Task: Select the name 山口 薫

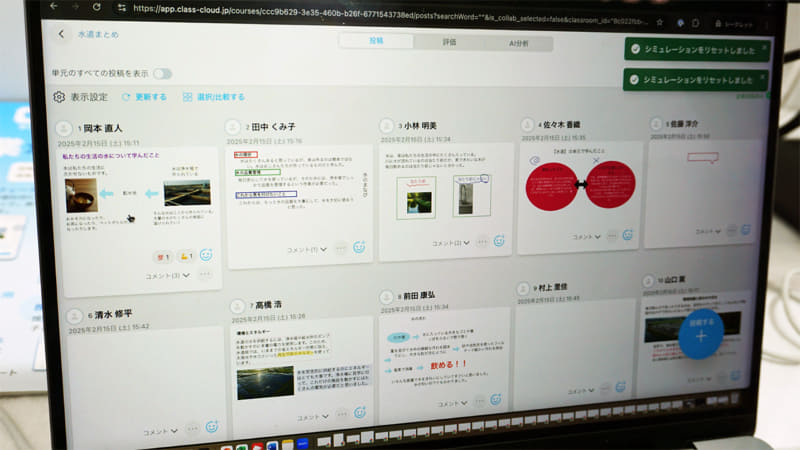Action: click(674, 280)
